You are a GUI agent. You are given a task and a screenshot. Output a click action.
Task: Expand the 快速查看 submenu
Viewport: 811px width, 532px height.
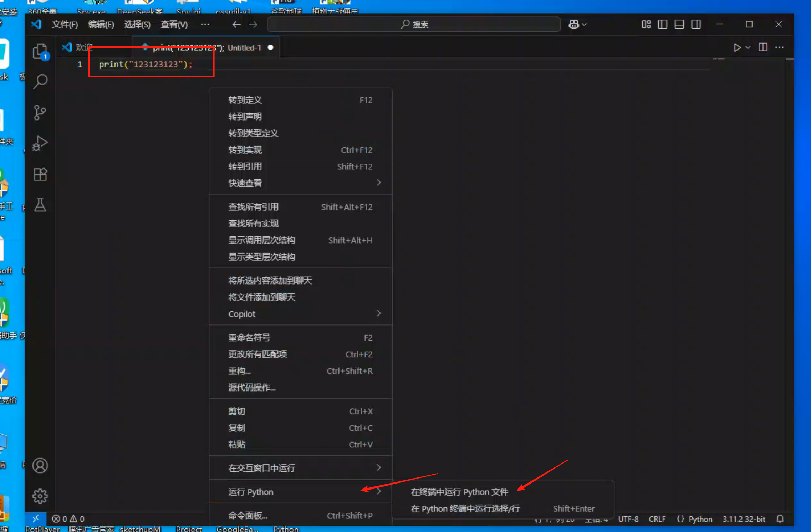(301, 183)
